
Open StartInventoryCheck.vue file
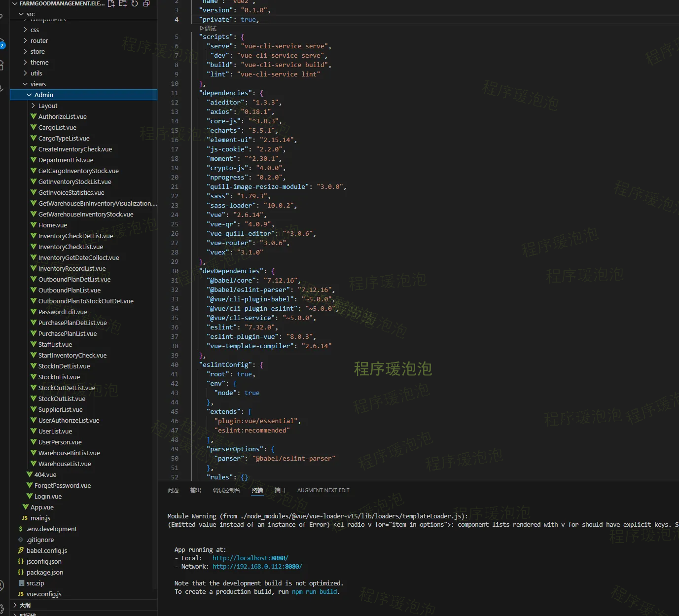(x=72, y=355)
